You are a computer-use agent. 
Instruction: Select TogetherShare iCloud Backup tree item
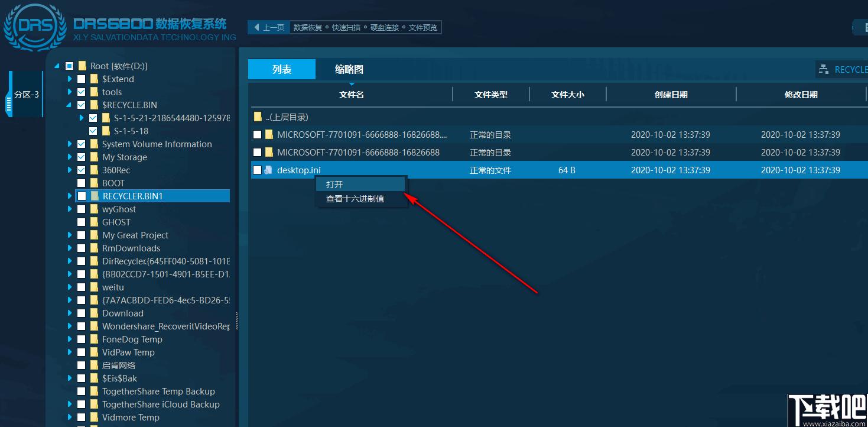pos(161,405)
